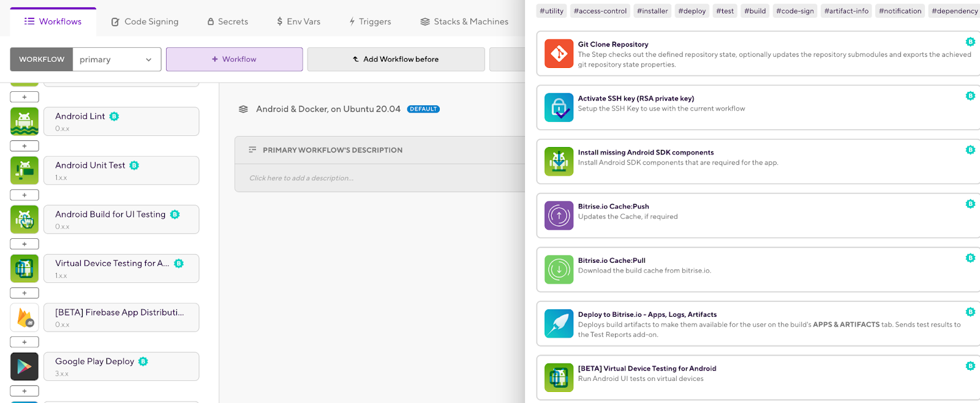Filter steps by #deploy tag
Image resolution: width=980 pixels, height=403 pixels.
(x=692, y=11)
